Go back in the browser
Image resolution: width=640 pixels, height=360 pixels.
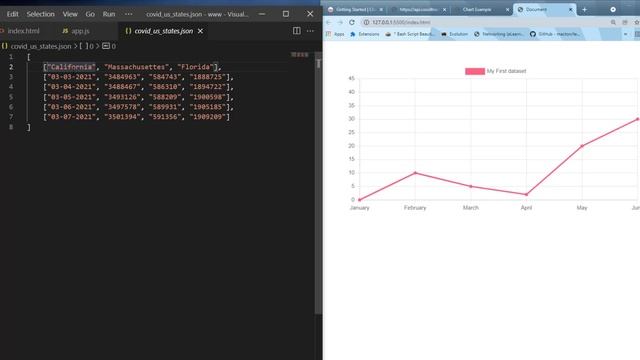coord(329,22)
